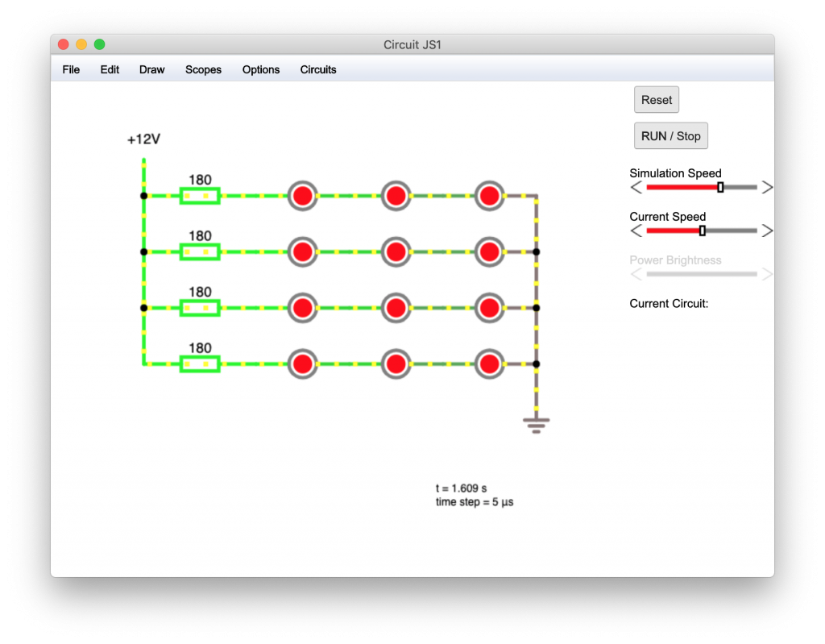Decrease Simulation Speed with left arrow
825x644 pixels.
pos(636,187)
